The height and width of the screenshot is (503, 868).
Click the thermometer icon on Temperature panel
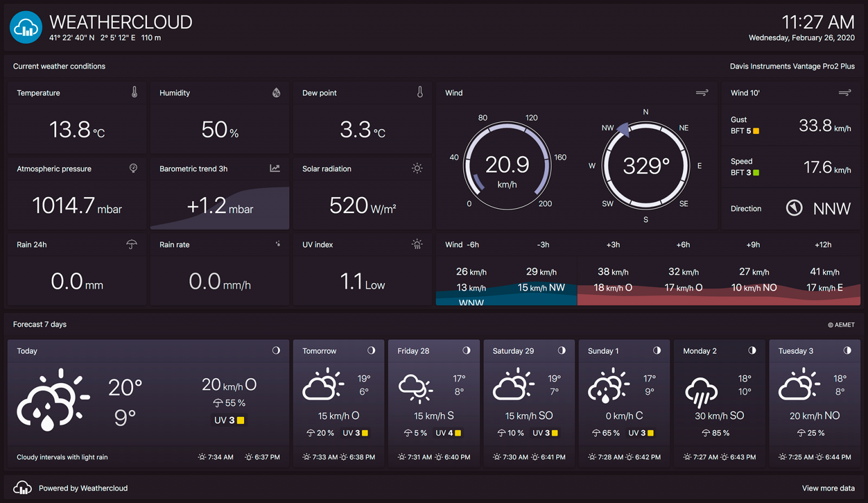coord(134,92)
